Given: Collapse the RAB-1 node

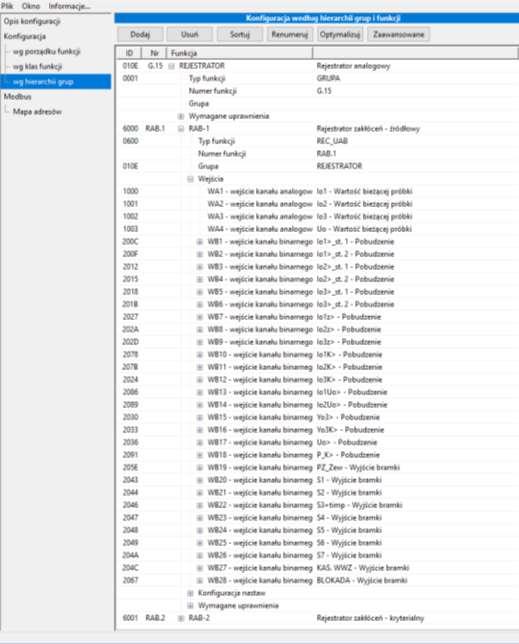Looking at the screenshot, I should click(181, 129).
